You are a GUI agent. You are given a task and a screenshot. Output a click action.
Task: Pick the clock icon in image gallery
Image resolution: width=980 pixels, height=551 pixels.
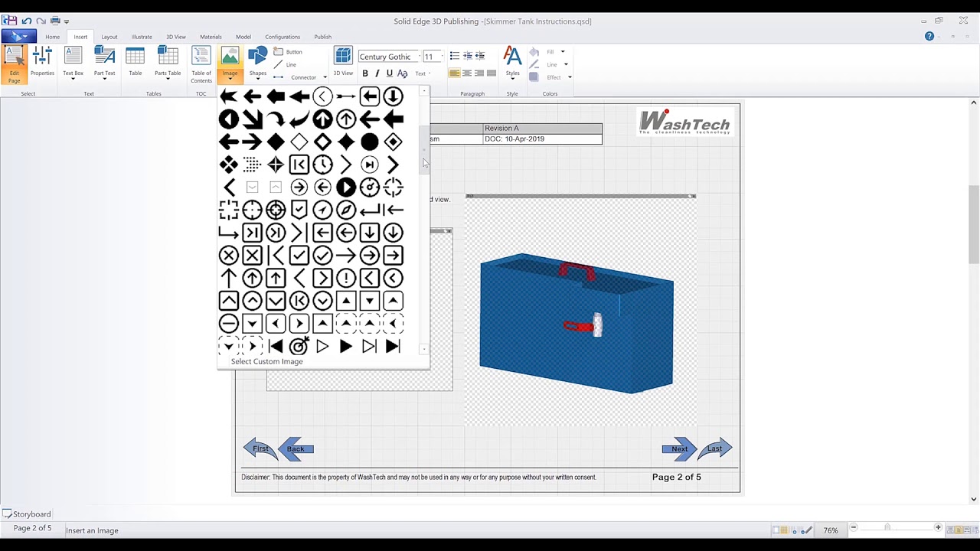pos(322,165)
